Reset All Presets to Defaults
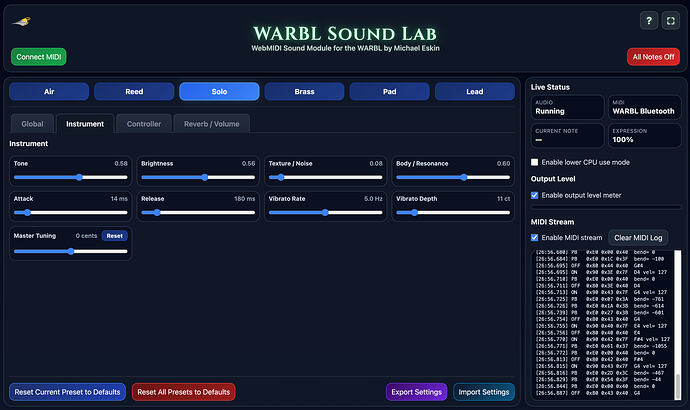 pyautogui.click(x=184, y=392)
